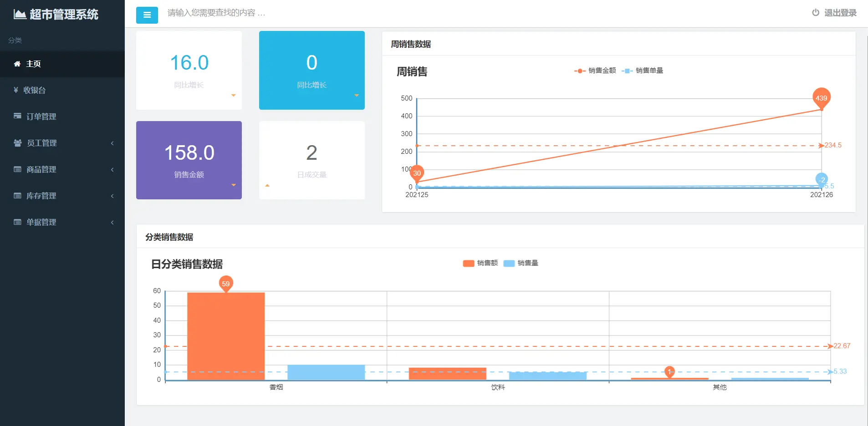Open the 收银台 menu item
Viewport: 868px width, 426px height.
(x=62, y=90)
